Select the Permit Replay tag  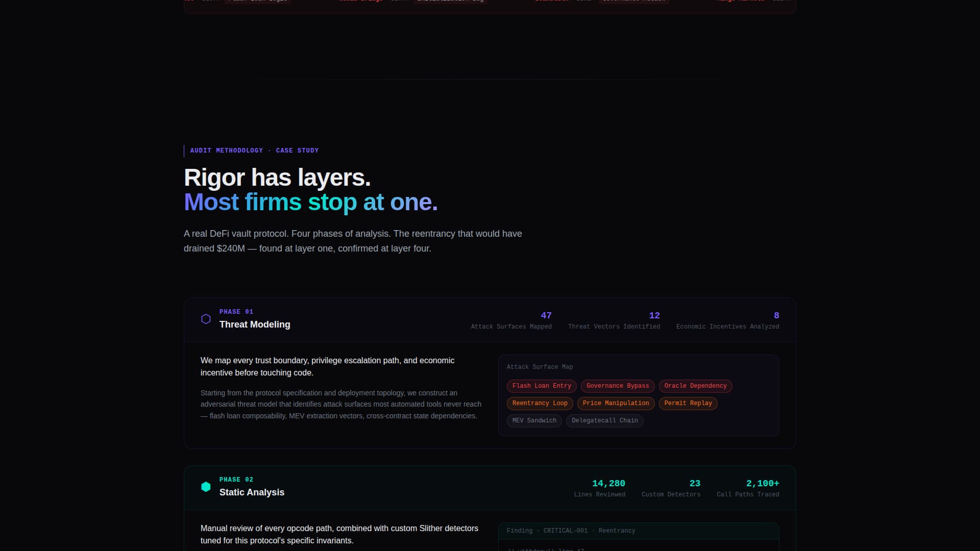coord(688,404)
